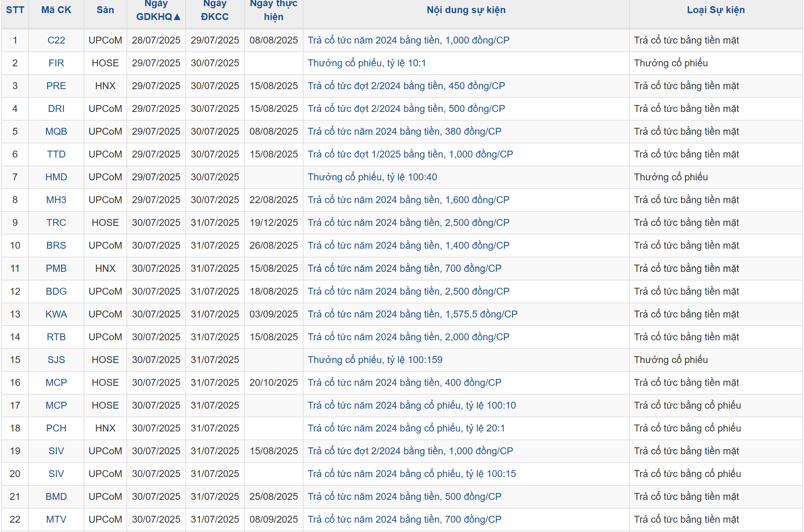This screenshot has height=532, width=804.
Task: Select HNX exchange cell in PRE row
Action: point(105,86)
